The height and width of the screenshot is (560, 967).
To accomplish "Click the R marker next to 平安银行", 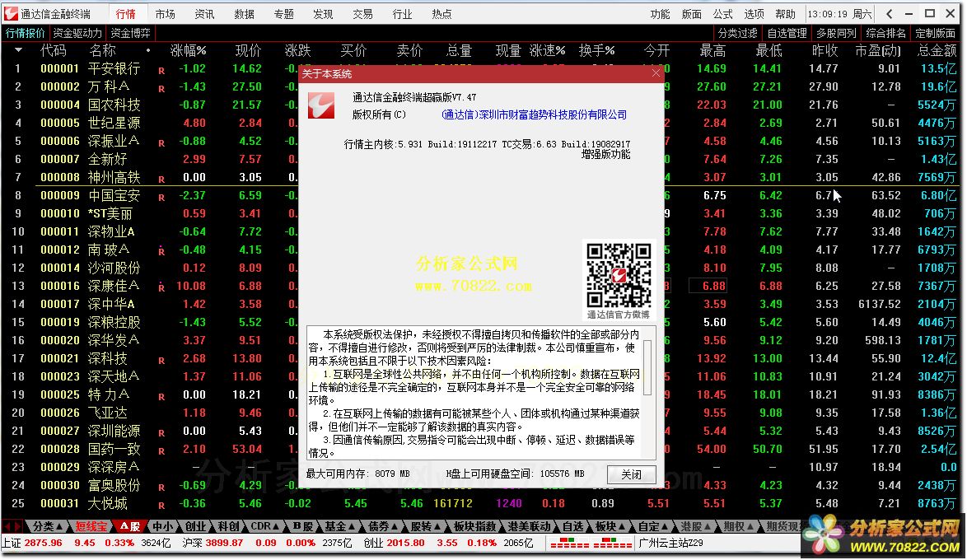I will (x=161, y=71).
